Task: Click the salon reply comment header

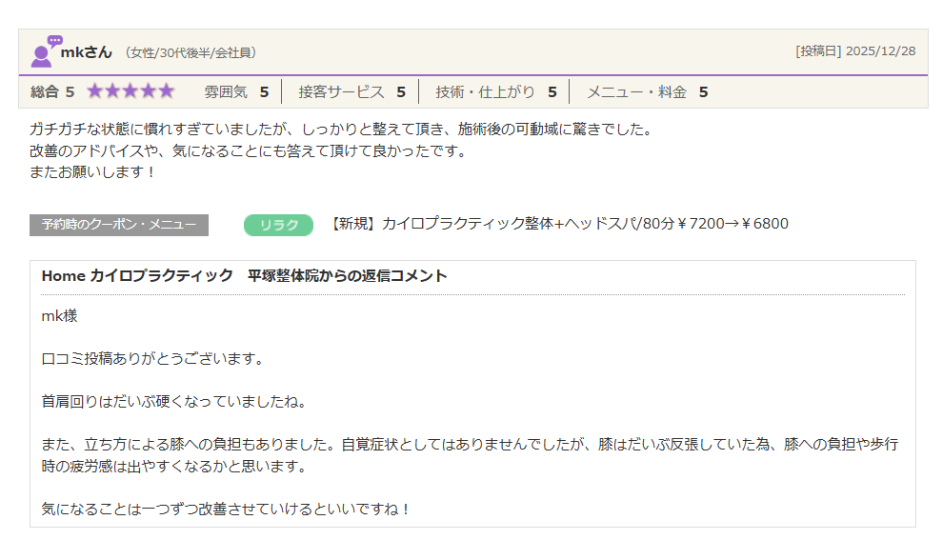Action: pos(244,276)
